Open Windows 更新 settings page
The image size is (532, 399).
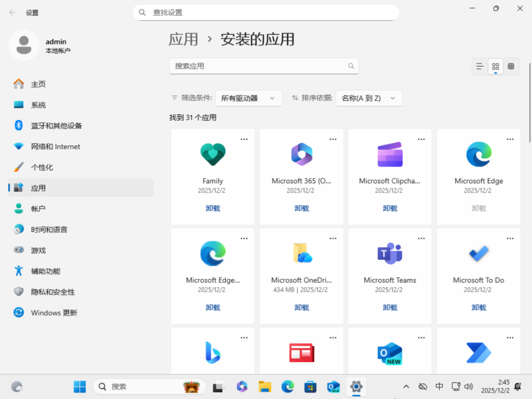[x=81, y=312]
